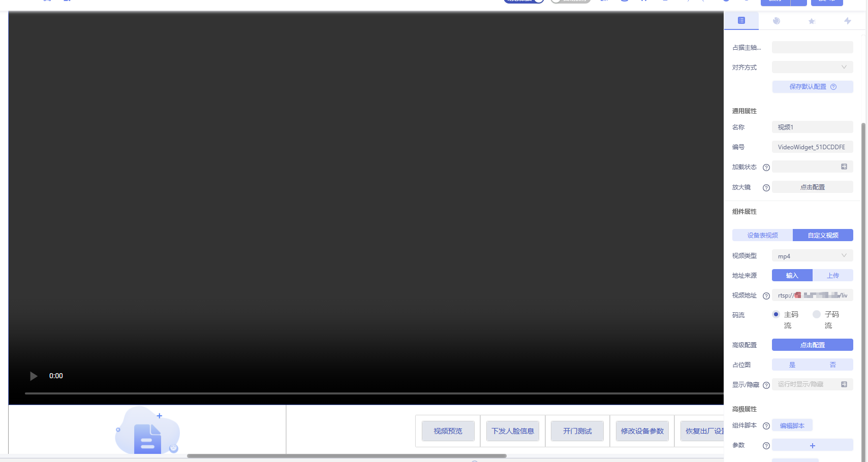Switch to 设备表视频 mode
Viewport: 868px width, 462px height.
[762, 235]
